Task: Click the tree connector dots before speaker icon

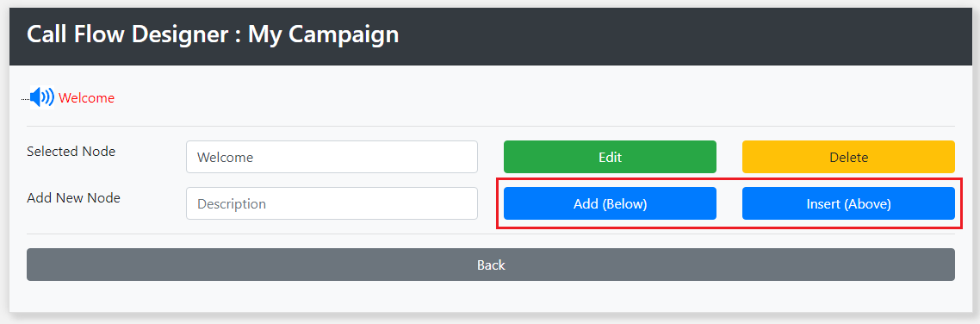Action: point(26,99)
